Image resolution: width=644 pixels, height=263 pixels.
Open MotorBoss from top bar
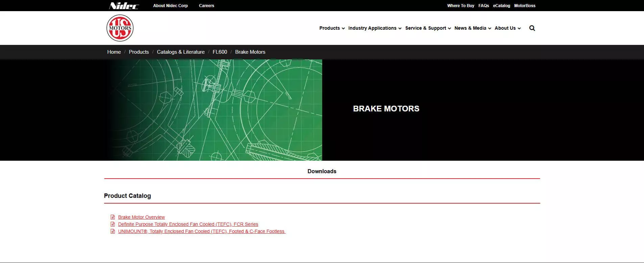(525, 6)
